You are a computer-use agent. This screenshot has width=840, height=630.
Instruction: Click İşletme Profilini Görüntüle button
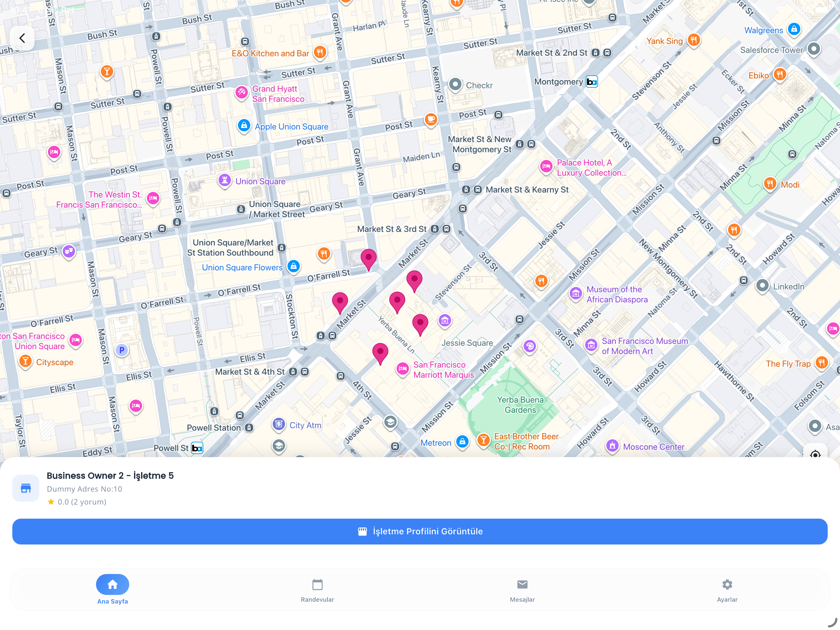420,531
